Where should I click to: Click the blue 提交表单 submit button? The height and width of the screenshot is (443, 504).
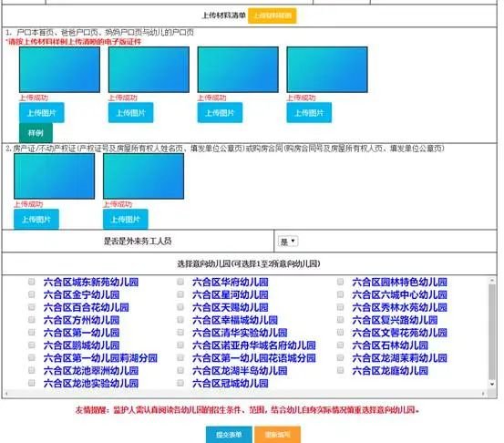pyautogui.click(x=229, y=435)
